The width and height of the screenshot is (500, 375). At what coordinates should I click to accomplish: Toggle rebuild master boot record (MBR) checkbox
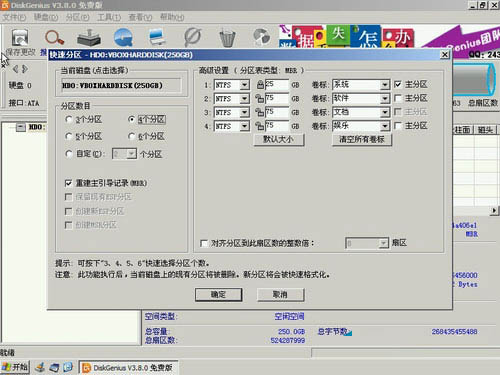(68, 183)
